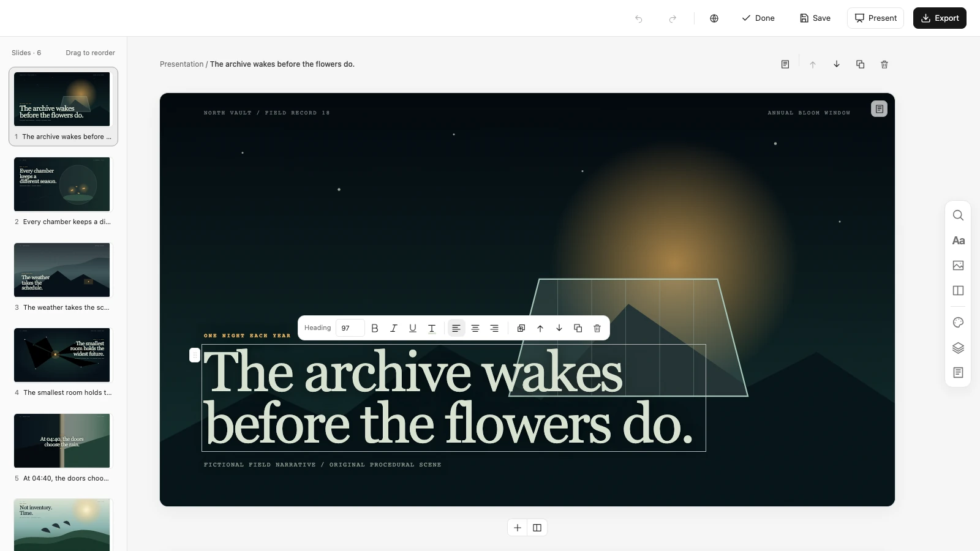The image size is (980, 551).
Task: Duplicate the slide from the header
Action: pyautogui.click(x=861, y=64)
